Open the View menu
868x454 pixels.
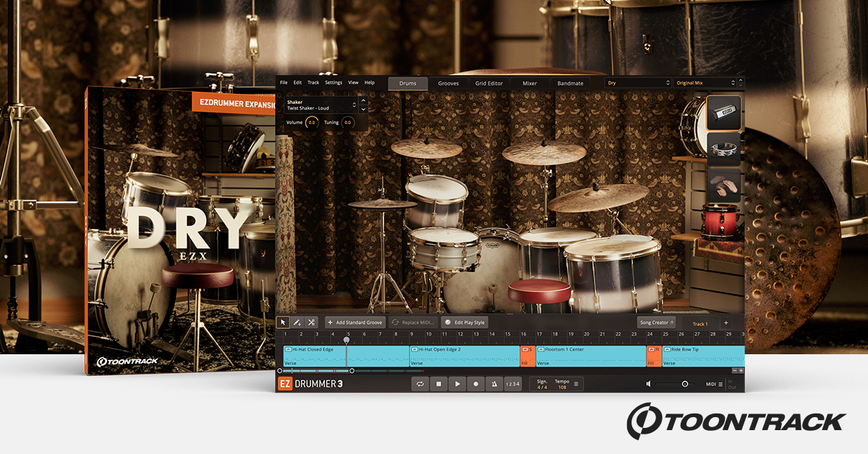pos(354,83)
